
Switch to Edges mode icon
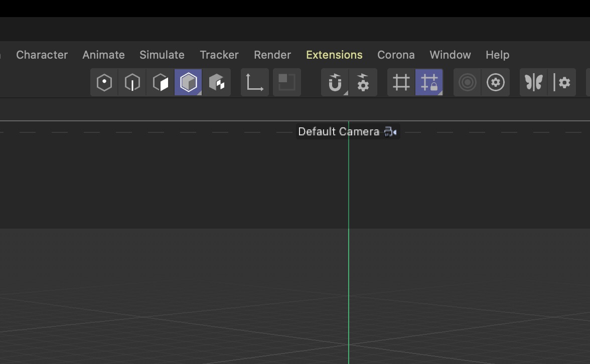[132, 82]
